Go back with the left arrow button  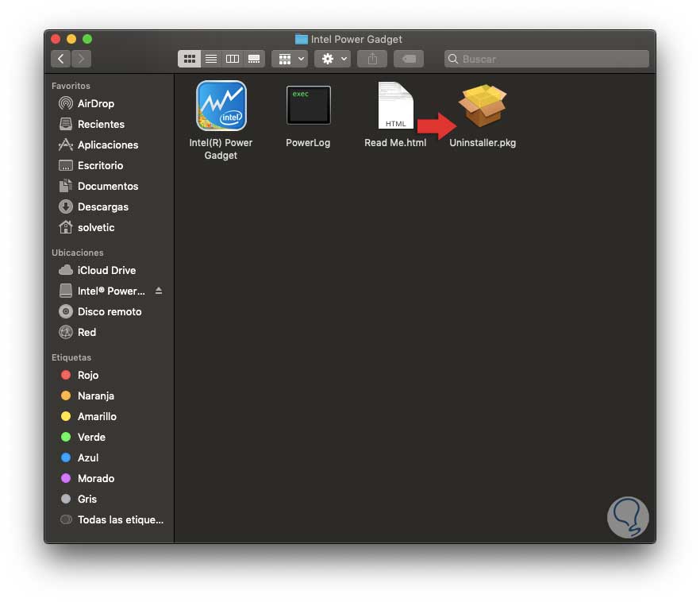point(60,59)
